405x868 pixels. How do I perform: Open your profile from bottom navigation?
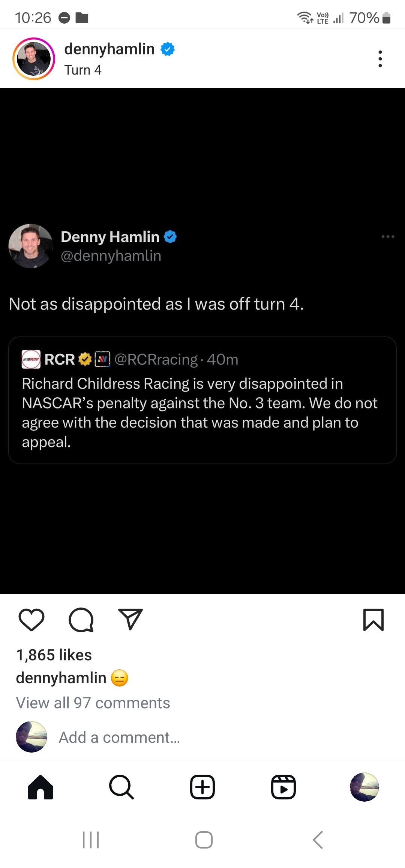(364, 787)
